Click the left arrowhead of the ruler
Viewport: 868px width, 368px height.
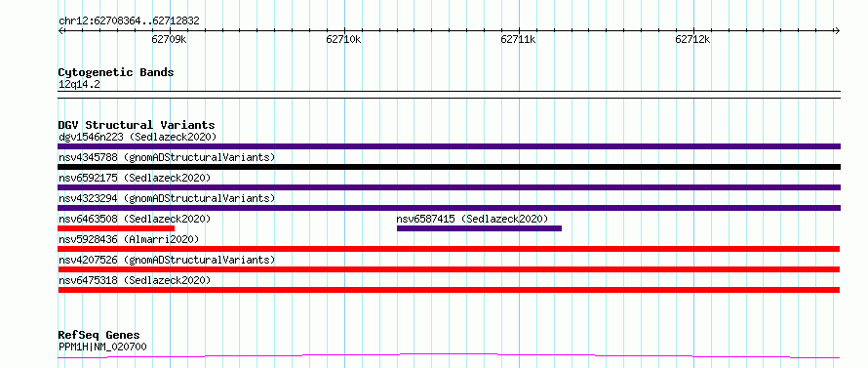(x=60, y=30)
